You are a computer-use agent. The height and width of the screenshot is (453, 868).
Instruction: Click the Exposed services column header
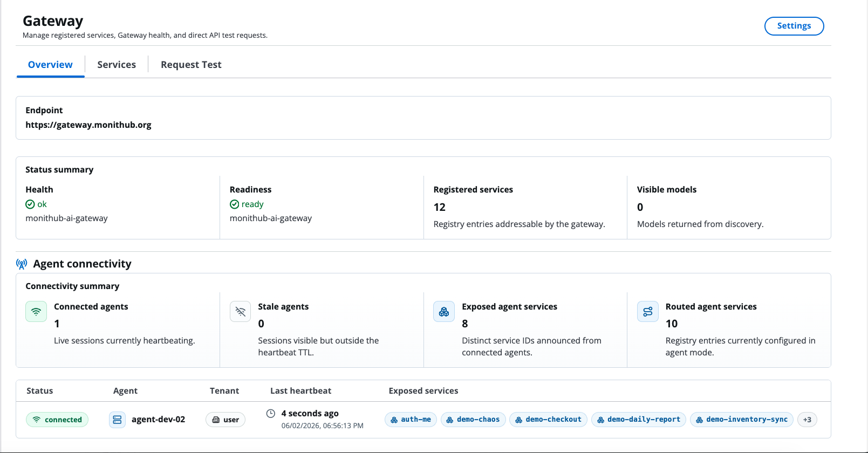tap(423, 391)
